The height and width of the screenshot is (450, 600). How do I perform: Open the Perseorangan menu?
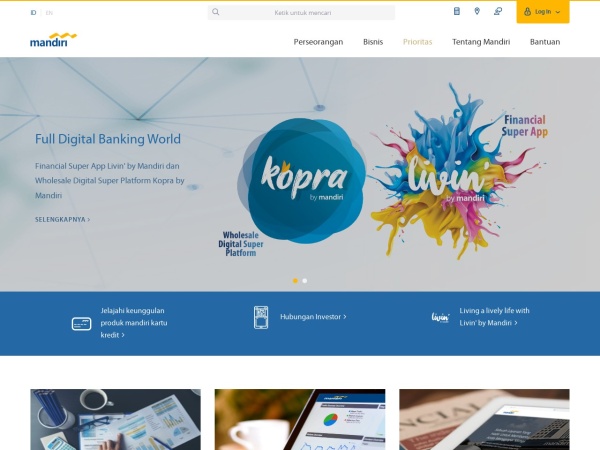coord(318,42)
